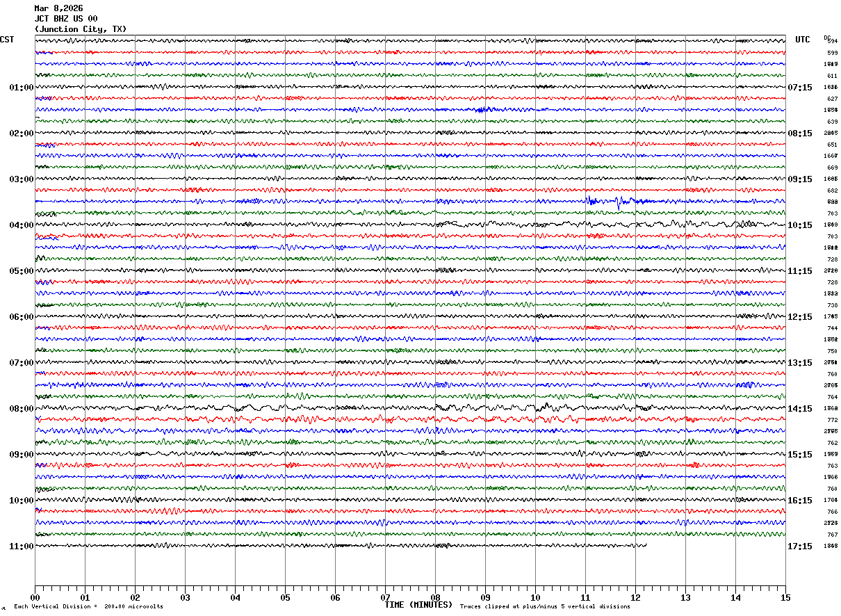This screenshot has height=616, width=841.
Task: Click minute tick label "07" on x-axis
Action: [385, 598]
